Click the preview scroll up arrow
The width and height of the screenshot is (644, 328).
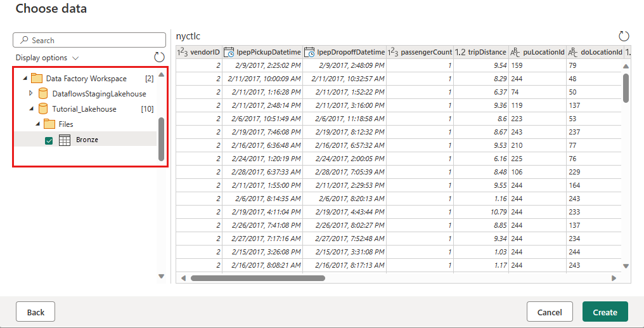coord(626,66)
